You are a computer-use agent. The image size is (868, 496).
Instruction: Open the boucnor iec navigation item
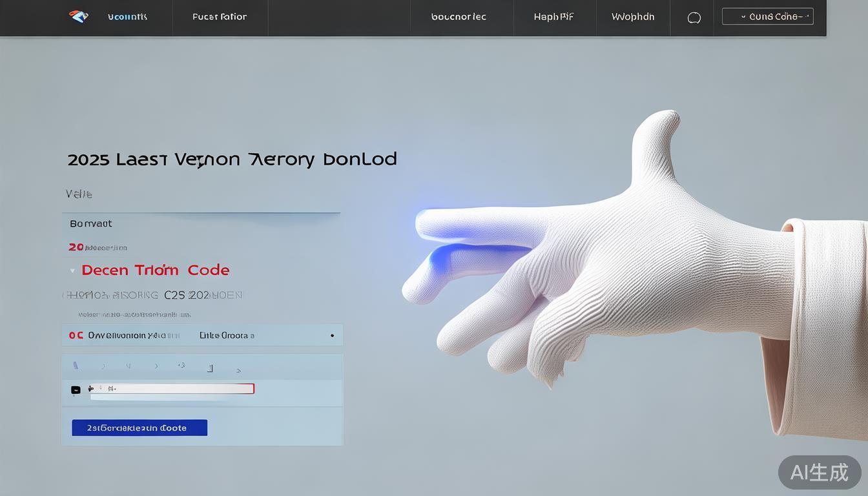click(x=459, y=17)
